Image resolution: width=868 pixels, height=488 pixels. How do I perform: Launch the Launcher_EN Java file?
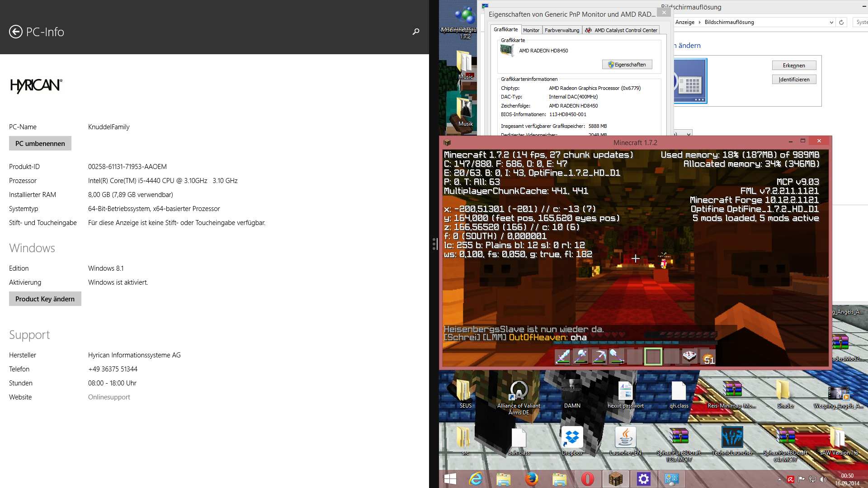point(625,441)
